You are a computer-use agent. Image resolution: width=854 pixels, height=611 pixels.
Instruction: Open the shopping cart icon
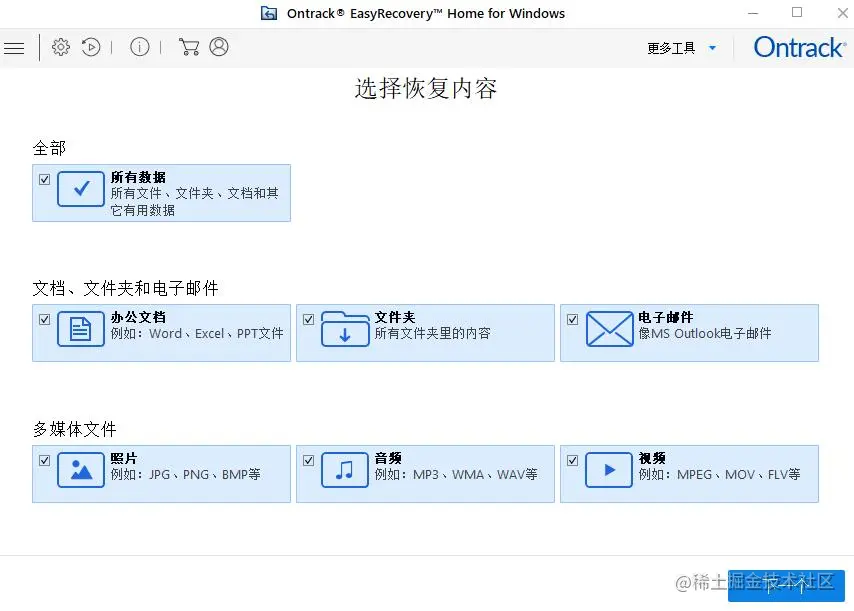click(x=189, y=47)
